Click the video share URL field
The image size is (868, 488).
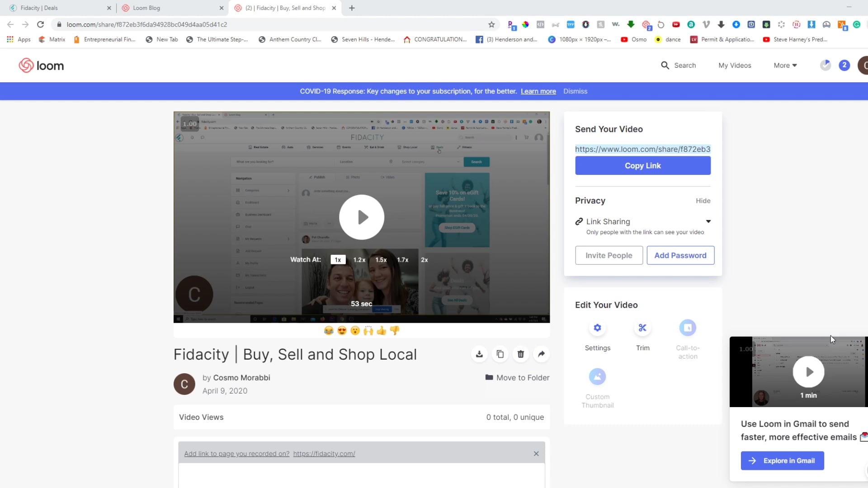[x=642, y=149]
